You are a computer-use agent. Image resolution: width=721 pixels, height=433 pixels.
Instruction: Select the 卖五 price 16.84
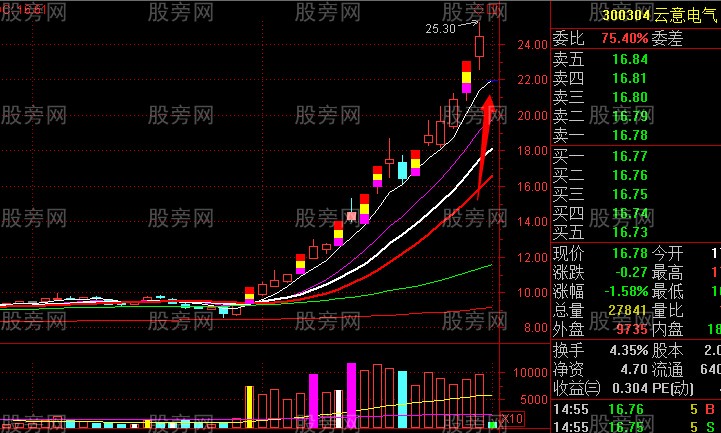(630, 59)
